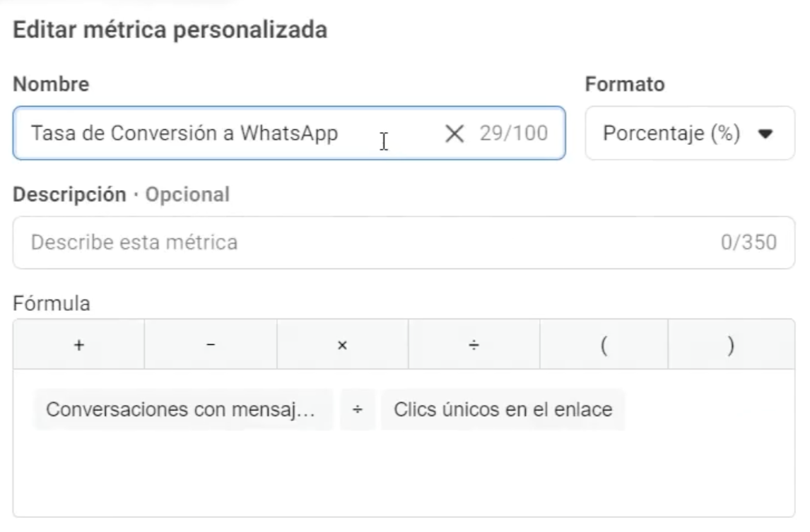Insert the multiplication operator into the formula
The image size is (810, 532).
(342, 345)
